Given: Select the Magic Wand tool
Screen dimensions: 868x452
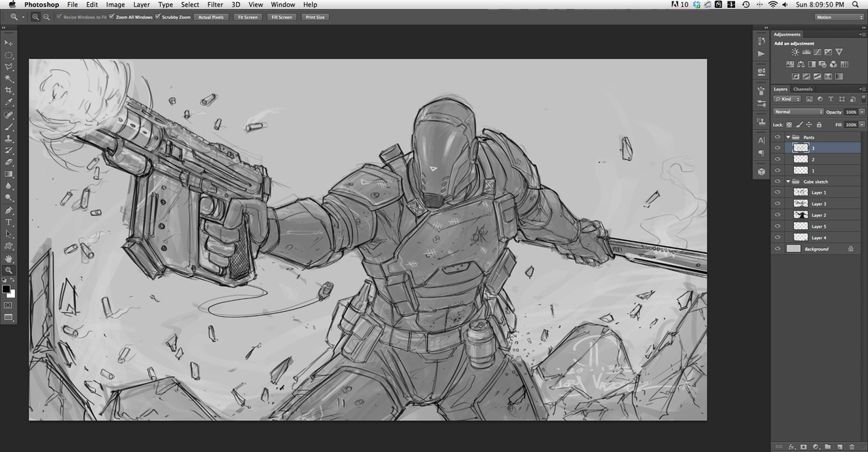Looking at the screenshot, I should pos(9,79).
